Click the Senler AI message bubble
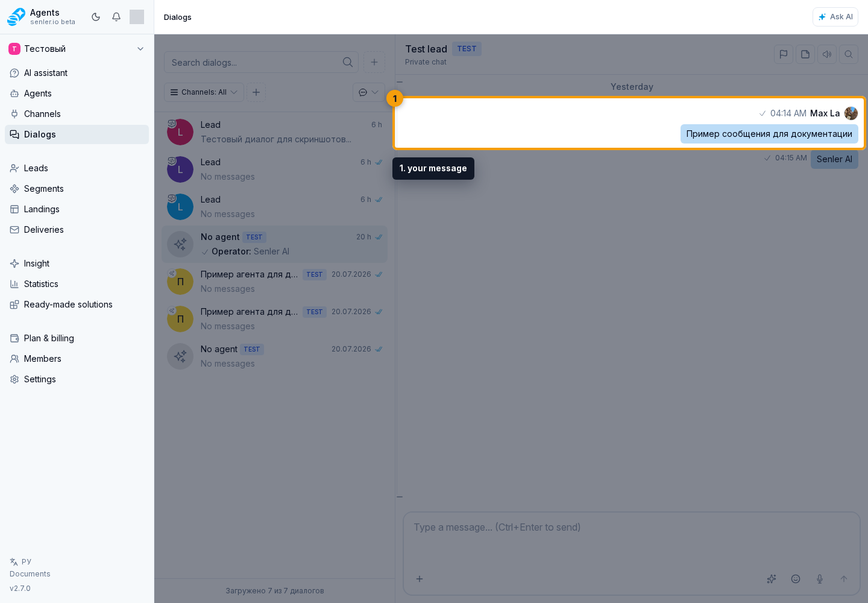 pyautogui.click(x=834, y=159)
